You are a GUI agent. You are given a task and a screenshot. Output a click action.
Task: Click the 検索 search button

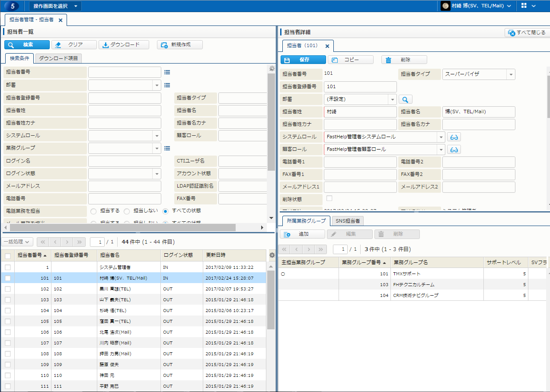tap(27, 45)
